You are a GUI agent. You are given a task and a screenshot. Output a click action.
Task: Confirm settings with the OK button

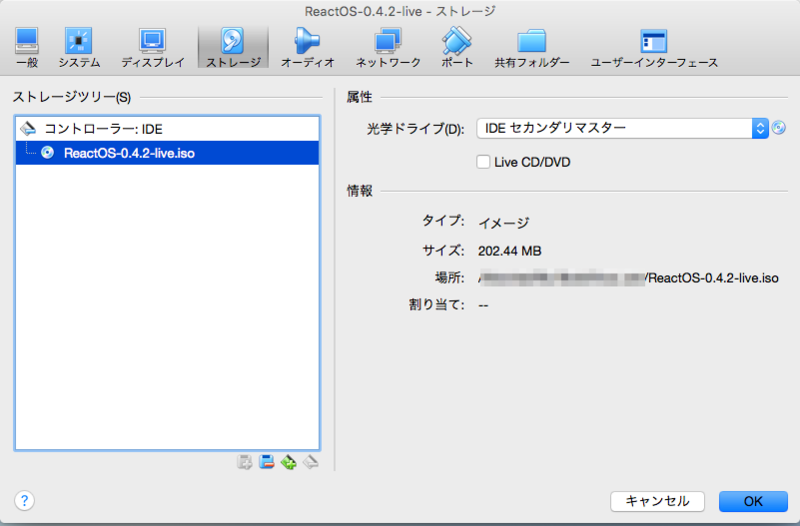[753, 502]
